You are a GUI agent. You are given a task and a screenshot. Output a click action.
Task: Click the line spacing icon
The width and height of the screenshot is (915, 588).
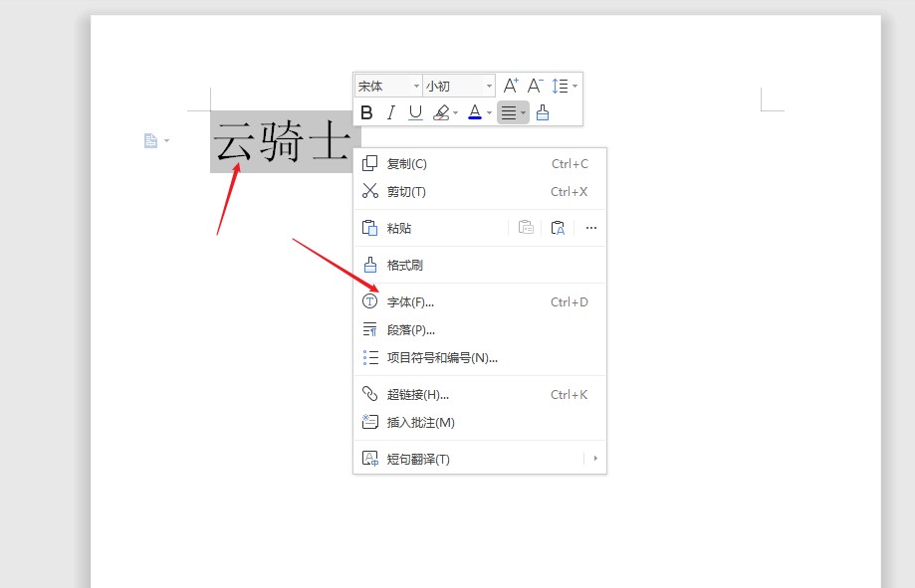561,87
